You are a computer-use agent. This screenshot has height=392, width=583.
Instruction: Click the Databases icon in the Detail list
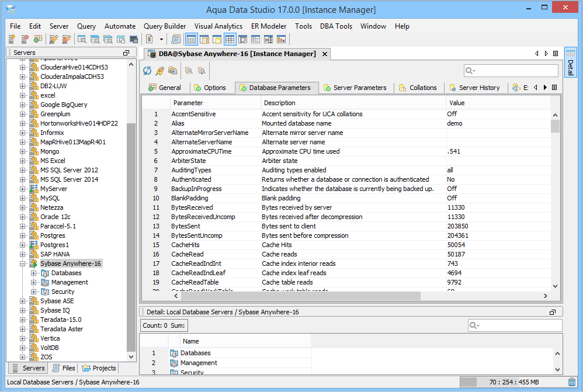click(x=173, y=353)
